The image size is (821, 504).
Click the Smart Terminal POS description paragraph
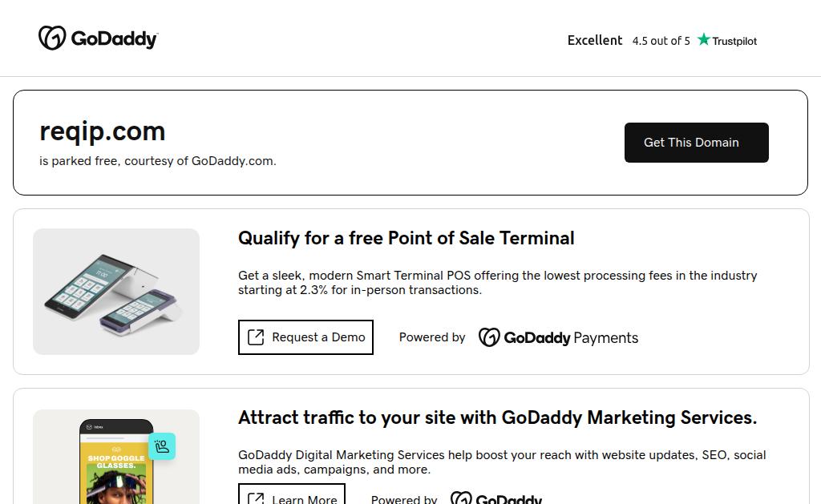point(497,283)
